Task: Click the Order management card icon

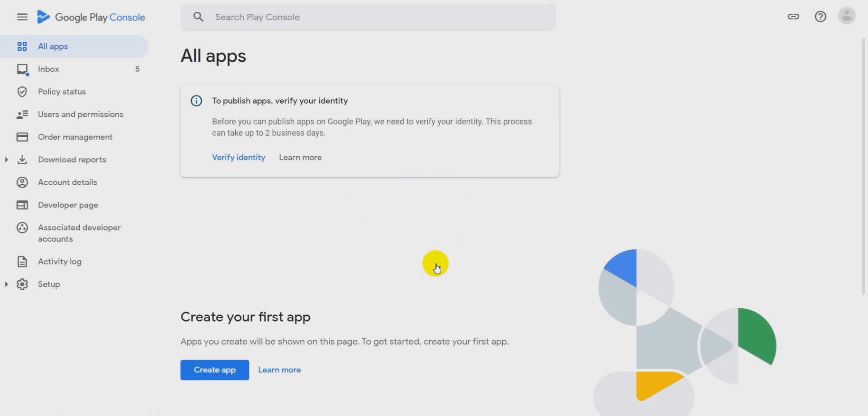Action: (x=22, y=137)
